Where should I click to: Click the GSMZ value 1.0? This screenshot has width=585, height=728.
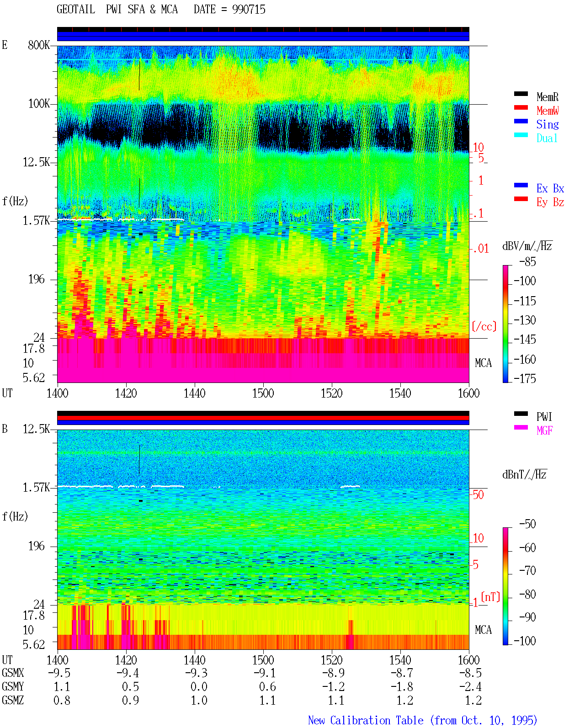tap(199, 700)
